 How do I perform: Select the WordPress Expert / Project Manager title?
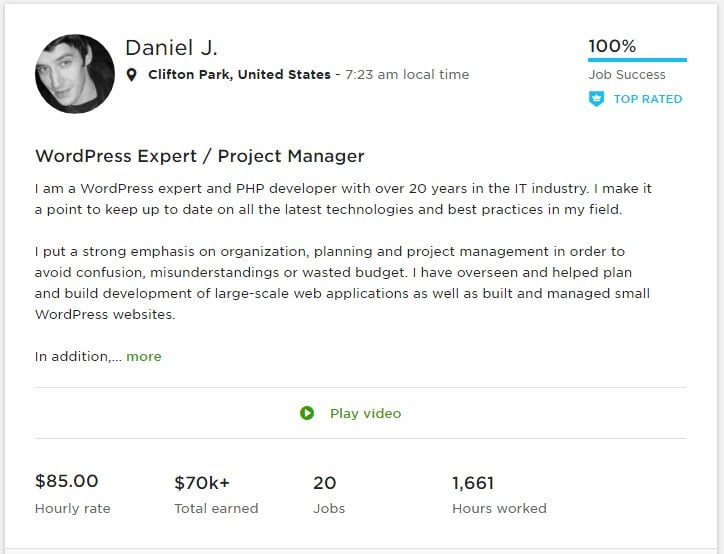200,156
